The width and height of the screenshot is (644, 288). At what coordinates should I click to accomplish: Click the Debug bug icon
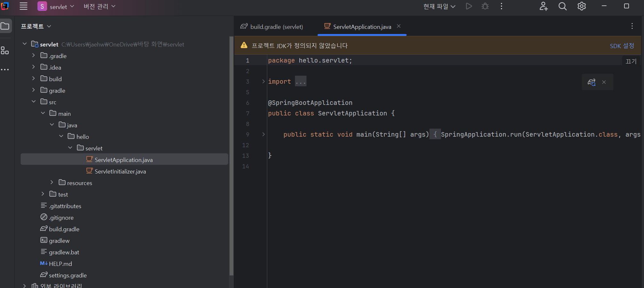click(x=485, y=6)
